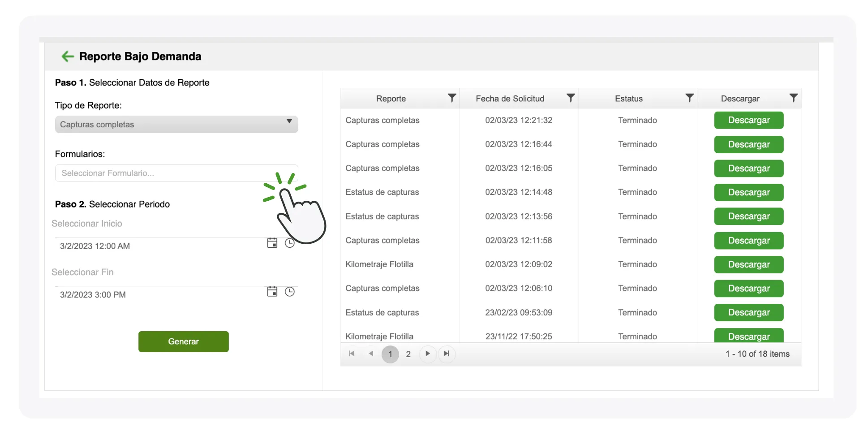Open calendar picker for Seleccionar Fin
The width and height of the screenshot is (868, 432).
(272, 292)
